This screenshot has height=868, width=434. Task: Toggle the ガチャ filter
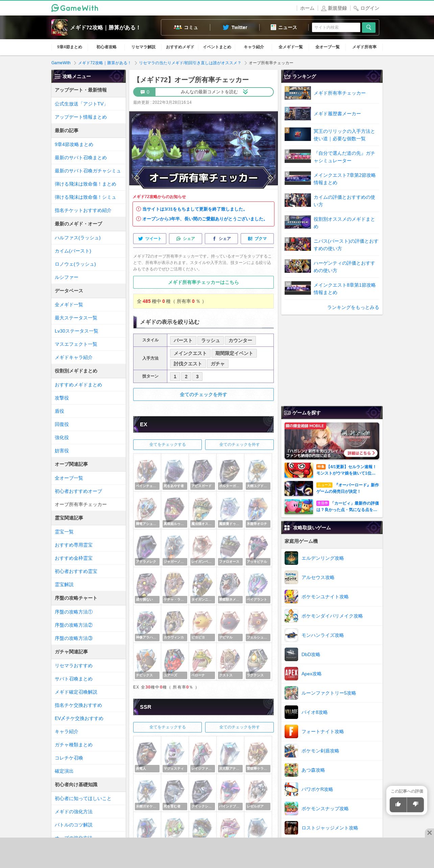pos(217,364)
